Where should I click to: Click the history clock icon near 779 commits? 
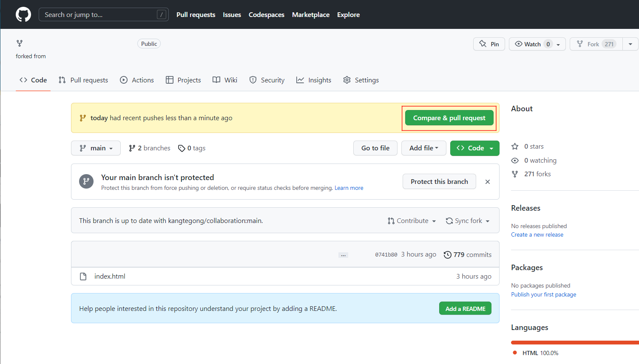pos(447,255)
